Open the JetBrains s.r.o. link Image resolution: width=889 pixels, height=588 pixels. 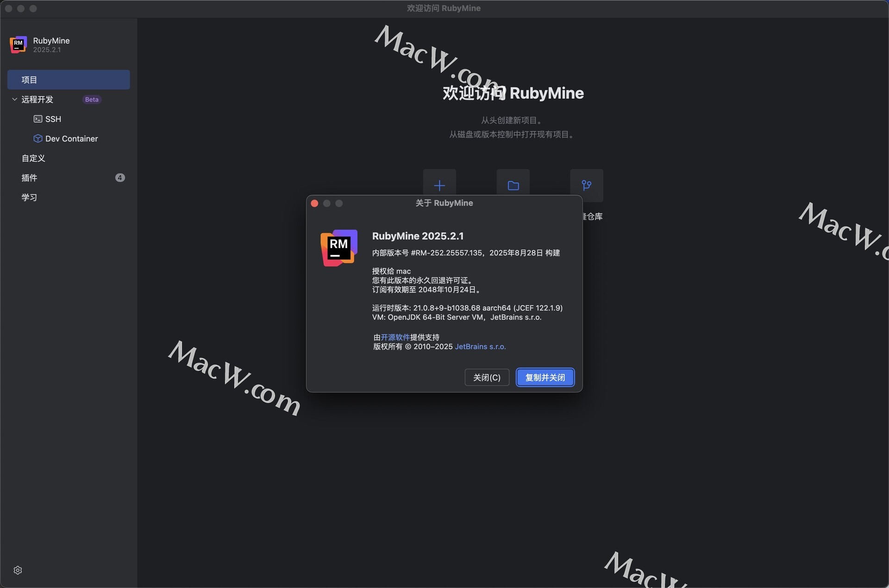[480, 347]
